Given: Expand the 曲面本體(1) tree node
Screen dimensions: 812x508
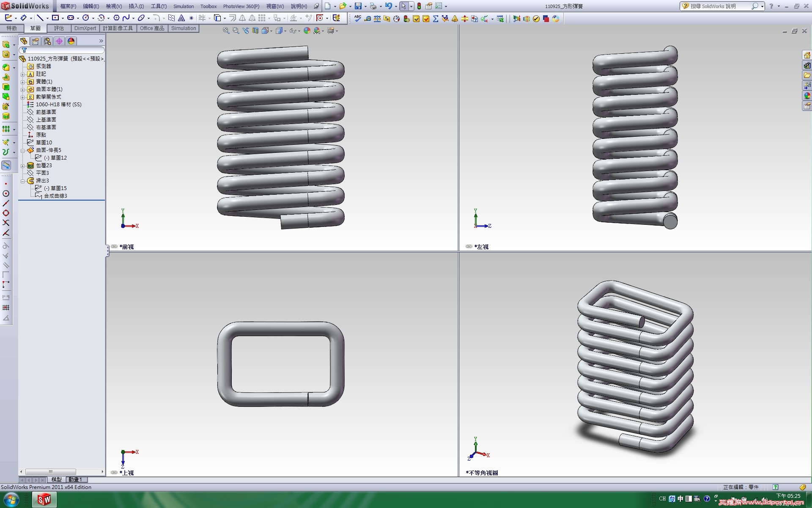Looking at the screenshot, I should (x=23, y=89).
